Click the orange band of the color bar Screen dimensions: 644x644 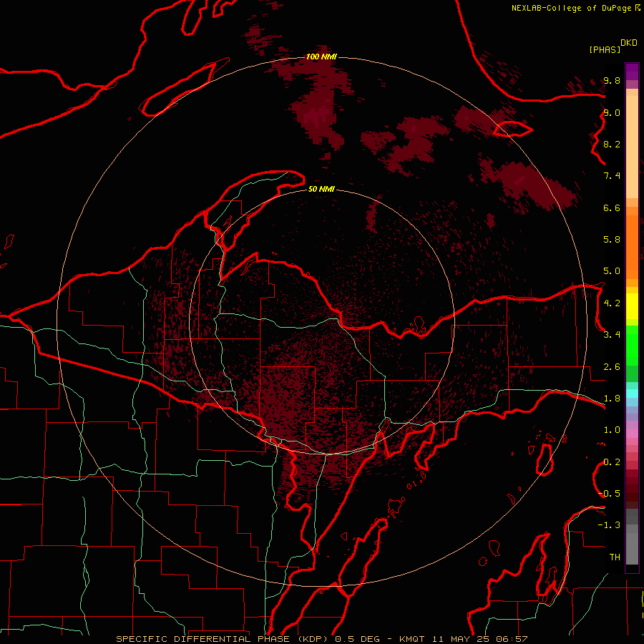[x=632, y=246]
